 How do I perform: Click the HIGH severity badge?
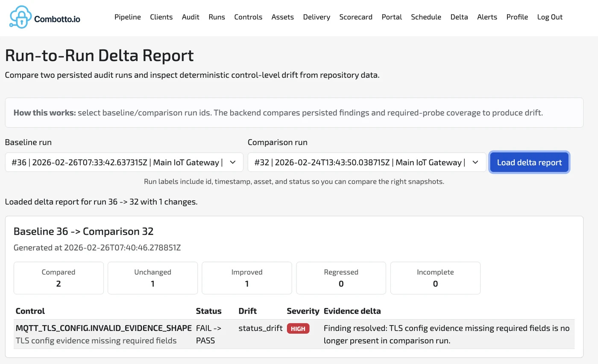(298, 328)
